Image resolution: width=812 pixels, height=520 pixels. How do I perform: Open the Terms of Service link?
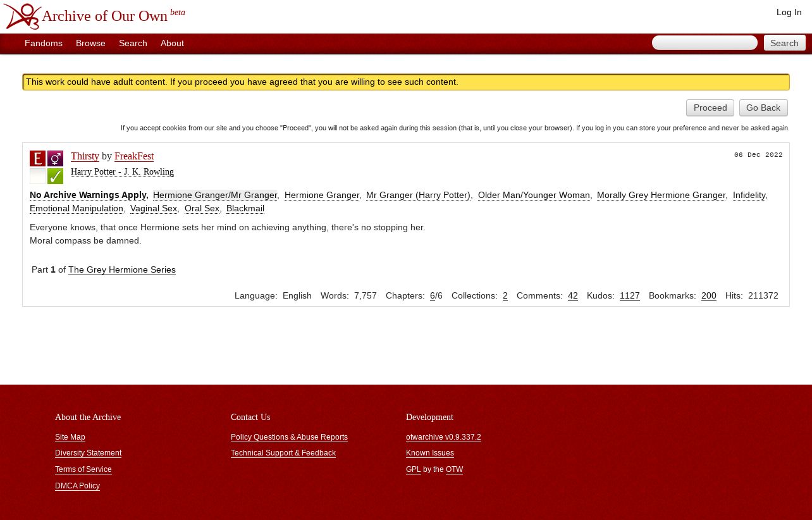83,469
